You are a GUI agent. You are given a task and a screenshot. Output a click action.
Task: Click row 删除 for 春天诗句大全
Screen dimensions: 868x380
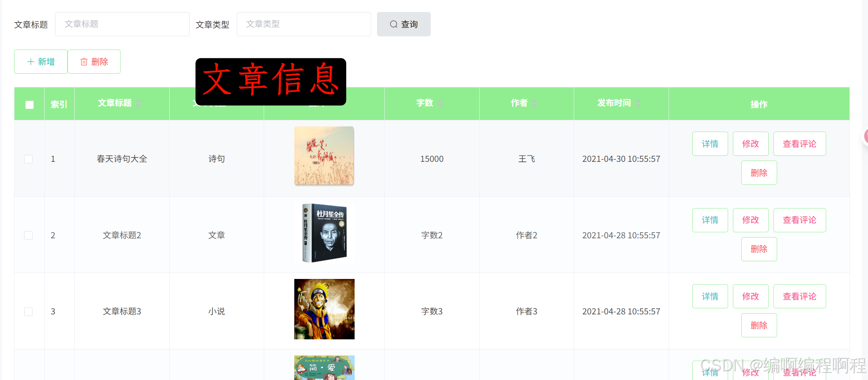(759, 173)
